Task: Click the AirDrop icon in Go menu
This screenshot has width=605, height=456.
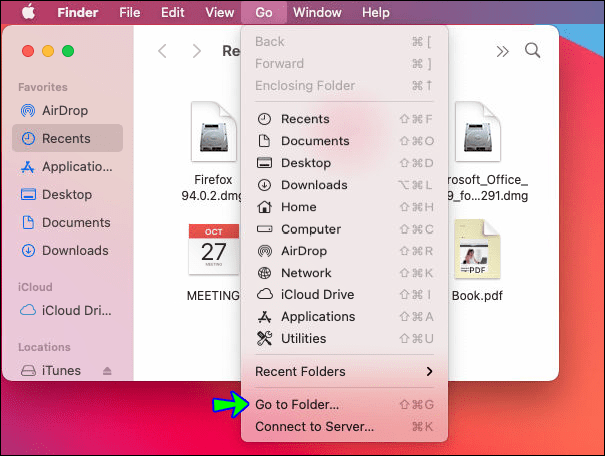Action: (265, 251)
